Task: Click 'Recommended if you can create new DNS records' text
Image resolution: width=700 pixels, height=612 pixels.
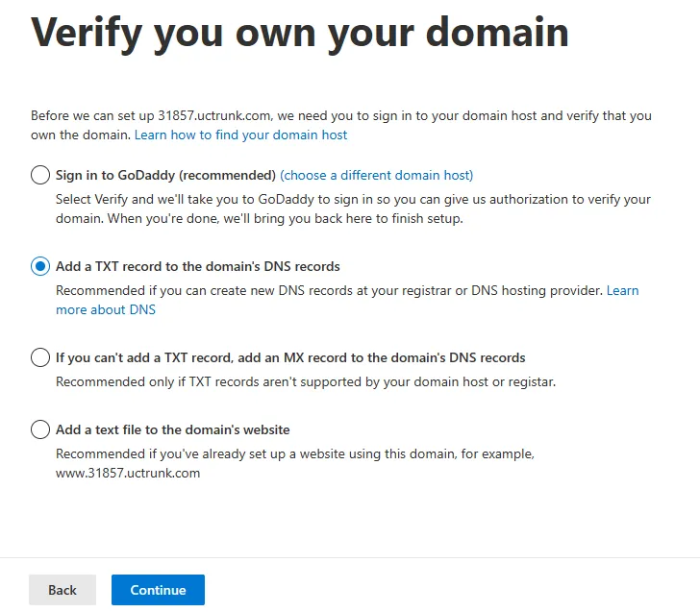Action: point(329,290)
